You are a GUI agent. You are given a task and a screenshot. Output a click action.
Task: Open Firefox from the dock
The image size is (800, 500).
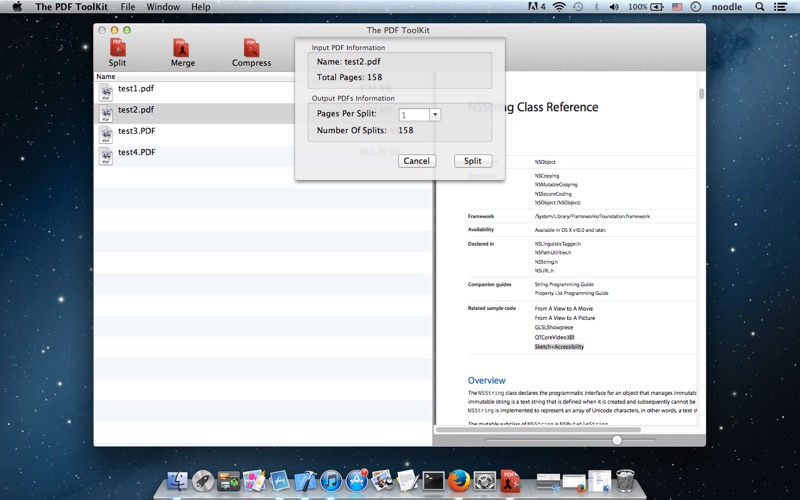tap(459, 481)
